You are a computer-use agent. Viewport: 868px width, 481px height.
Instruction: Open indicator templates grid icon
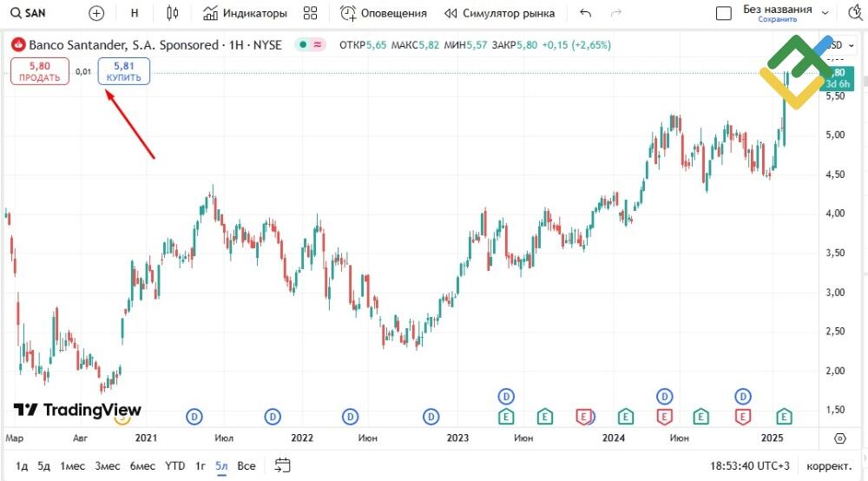click(311, 13)
